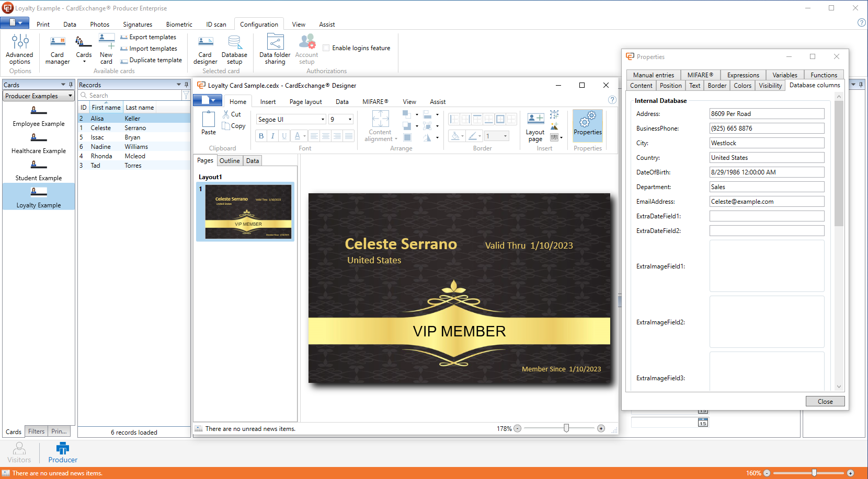868x479 pixels.
Task: Close the Properties dialog with the Close button
Action: pos(825,401)
